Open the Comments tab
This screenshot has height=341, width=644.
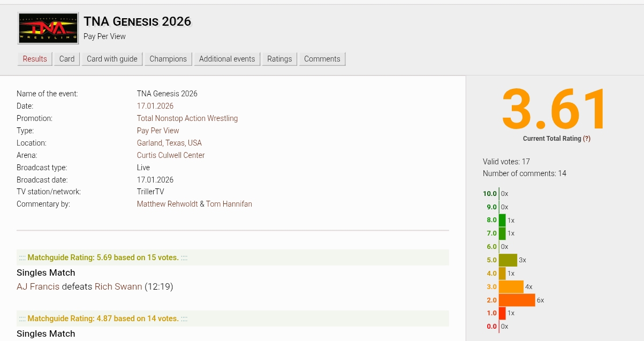click(322, 59)
